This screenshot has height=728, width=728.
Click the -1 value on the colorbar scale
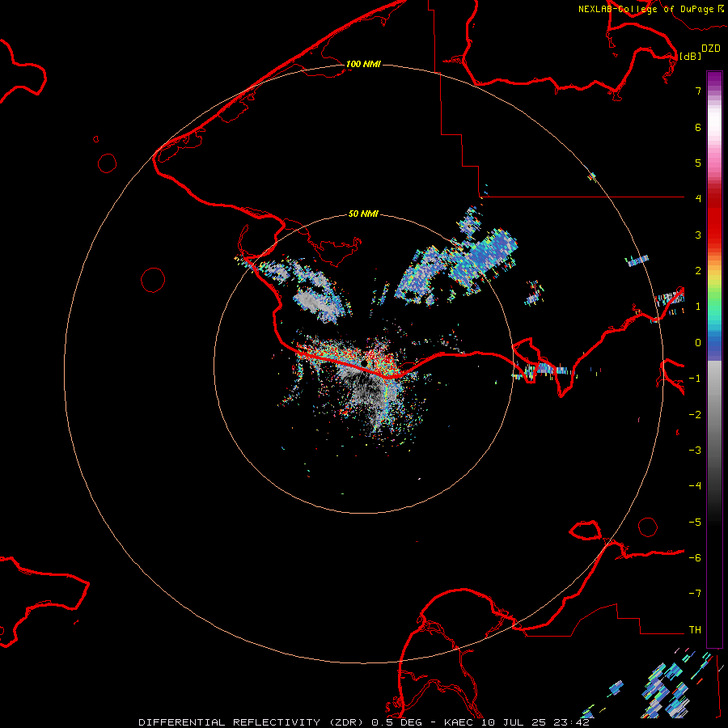(x=695, y=379)
